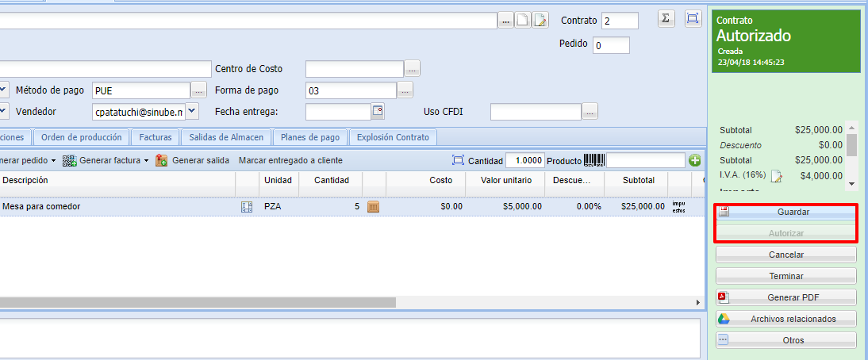Screen dimensions: 868x360
Task: Click the edit document pencil icon at top
Action: (540, 21)
